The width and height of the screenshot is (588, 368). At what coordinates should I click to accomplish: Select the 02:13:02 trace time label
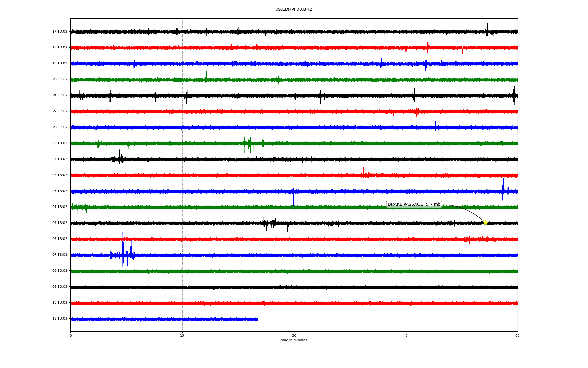(x=60, y=175)
